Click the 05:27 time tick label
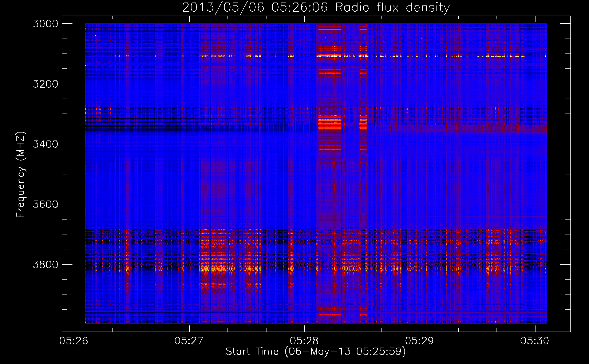Image resolution: width=589 pixels, height=364 pixels. tap(189, 341)
